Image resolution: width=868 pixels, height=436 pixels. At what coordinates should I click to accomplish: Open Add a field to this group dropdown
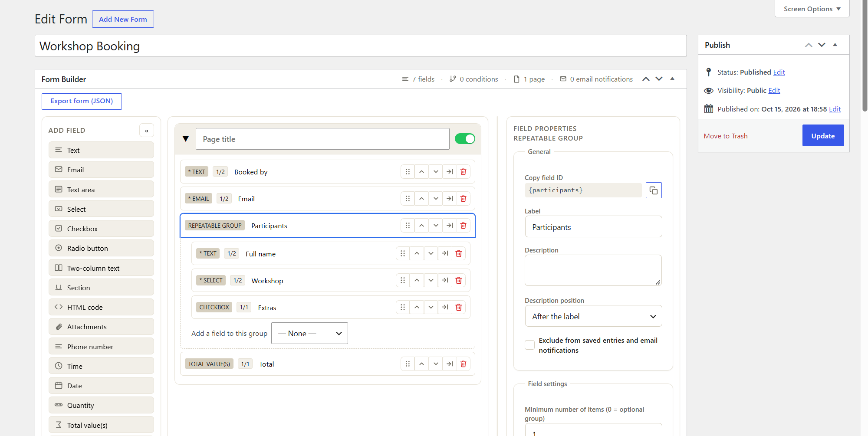(309, 333)
